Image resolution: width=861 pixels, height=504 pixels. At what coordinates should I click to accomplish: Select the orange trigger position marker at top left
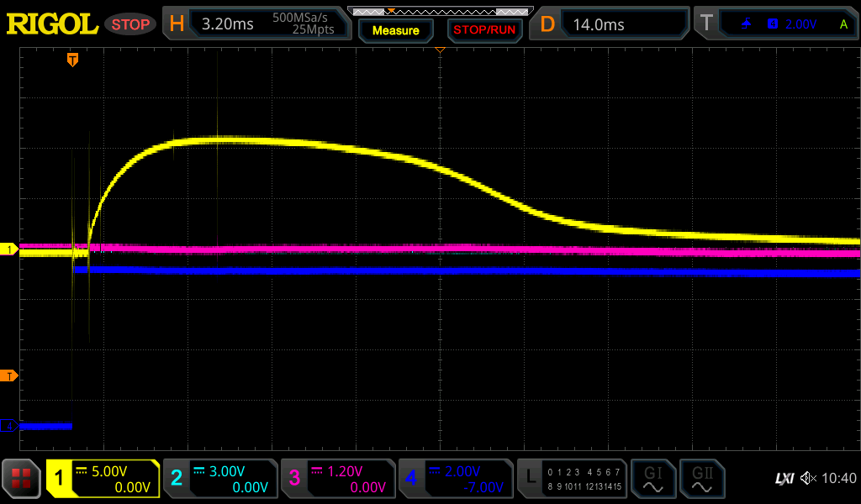click(x=73, y=60)
